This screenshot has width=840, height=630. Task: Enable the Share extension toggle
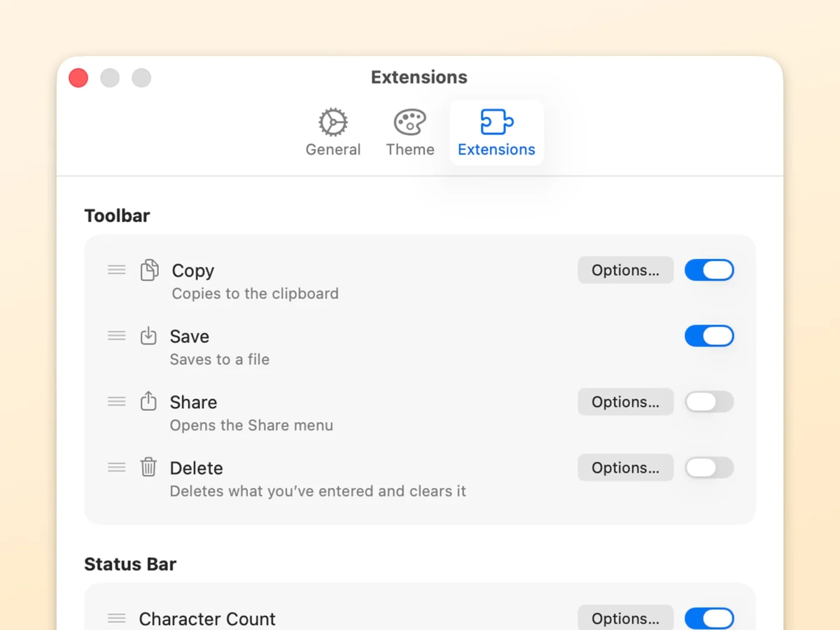[709, 402]
